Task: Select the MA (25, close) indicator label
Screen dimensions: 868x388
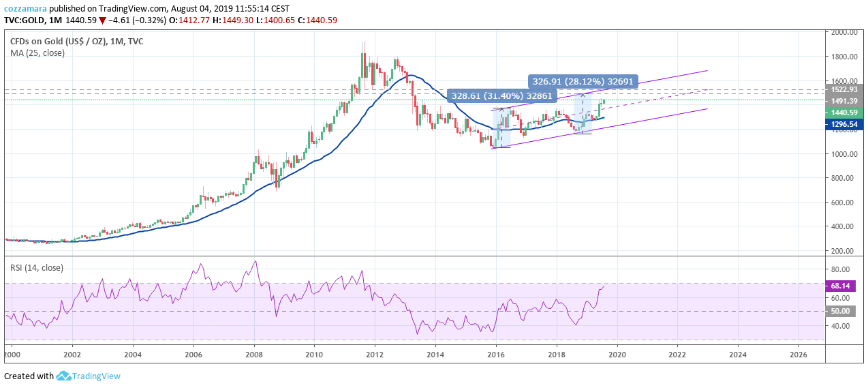Action: [37, 53]
